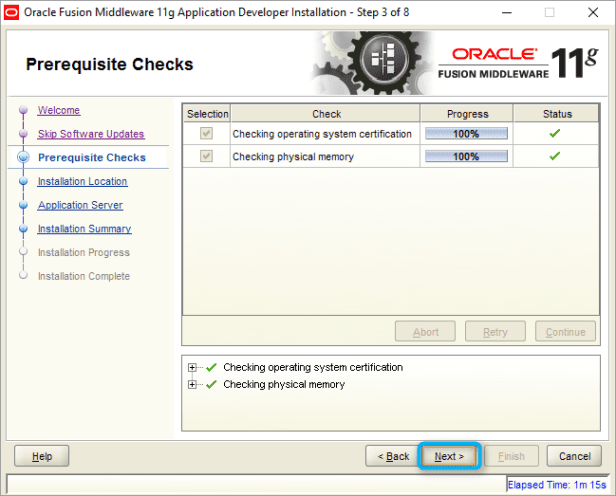Select tree row 'Checking operating system certification'

[x=313, y=367]
